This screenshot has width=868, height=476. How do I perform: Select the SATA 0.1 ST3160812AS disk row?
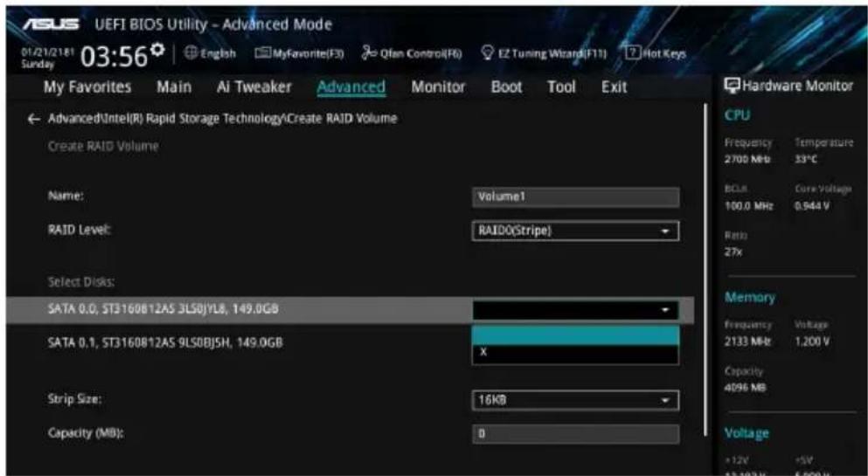pos(165,343)
